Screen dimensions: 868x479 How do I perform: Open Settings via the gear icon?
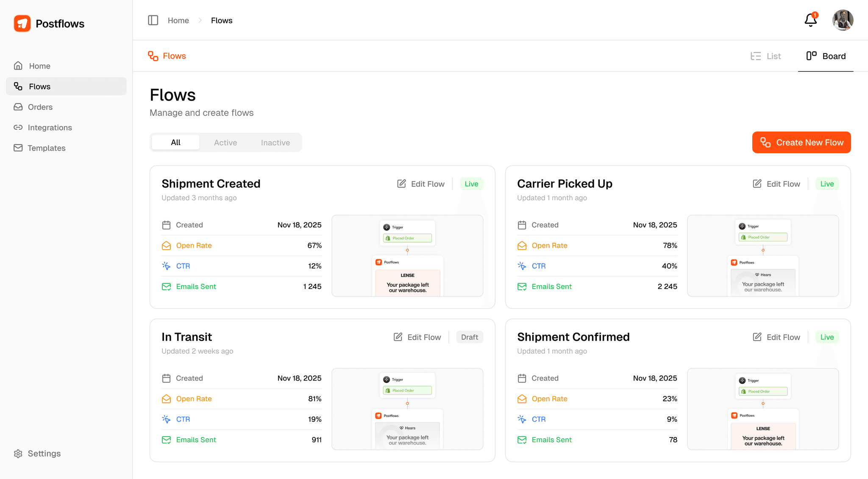18,454
